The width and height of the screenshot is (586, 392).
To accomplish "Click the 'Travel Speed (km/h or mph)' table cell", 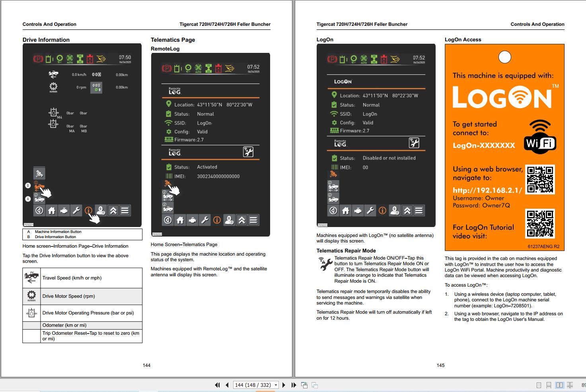I will (x=92, y=278).
